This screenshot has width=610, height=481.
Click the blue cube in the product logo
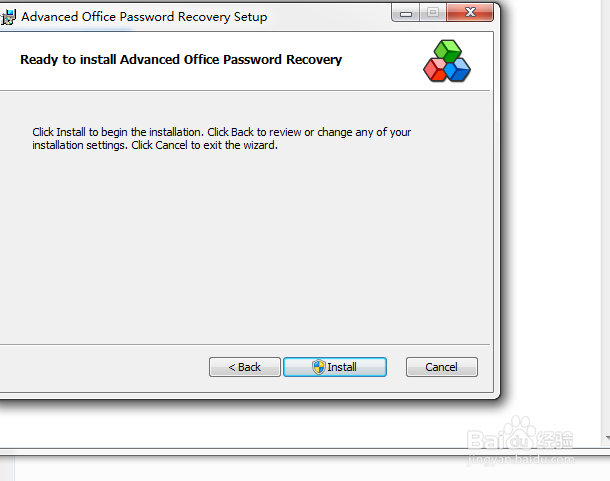pyautogui.click(x=458, y=70)
